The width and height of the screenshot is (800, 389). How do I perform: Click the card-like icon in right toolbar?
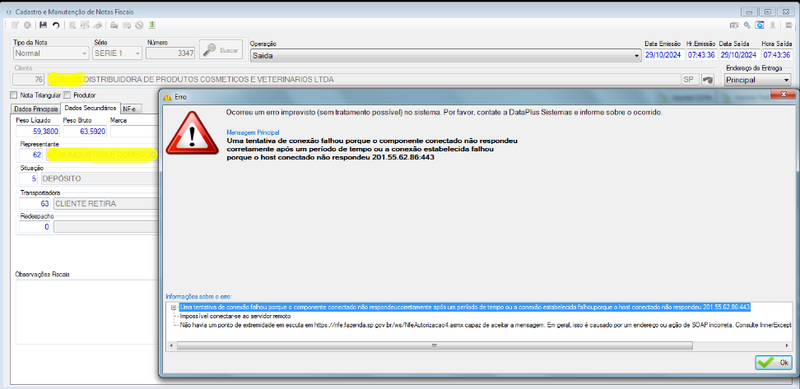click(734, 25)
